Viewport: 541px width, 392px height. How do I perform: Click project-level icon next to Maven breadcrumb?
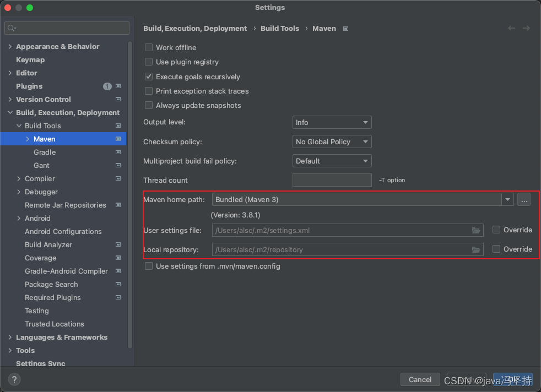[345, 29]
